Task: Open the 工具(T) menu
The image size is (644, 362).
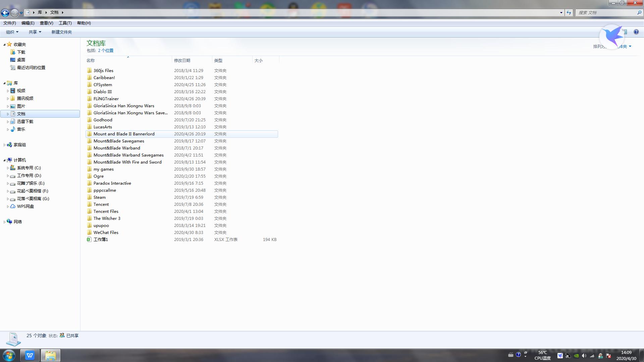Action: [65, 23]
